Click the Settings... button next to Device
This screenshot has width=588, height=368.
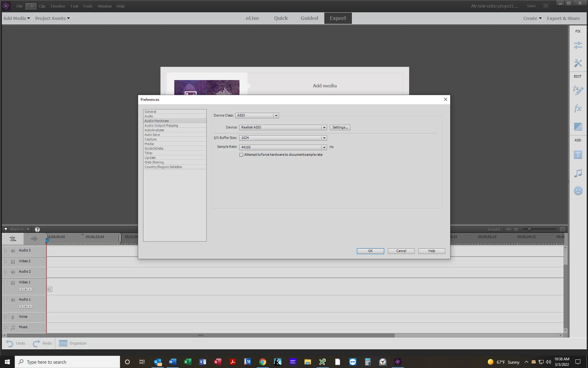(340, 128)
